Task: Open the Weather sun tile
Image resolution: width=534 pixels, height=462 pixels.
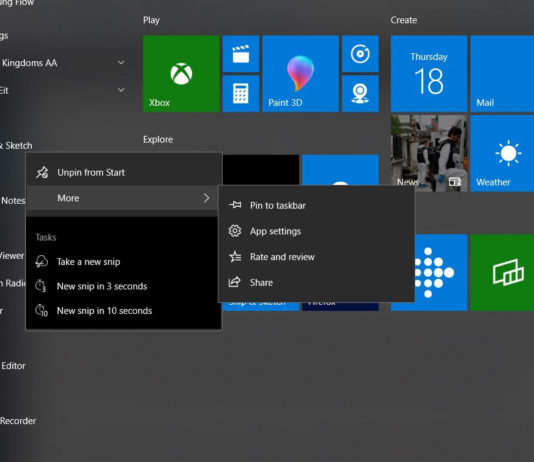Action: pos(502,153)
